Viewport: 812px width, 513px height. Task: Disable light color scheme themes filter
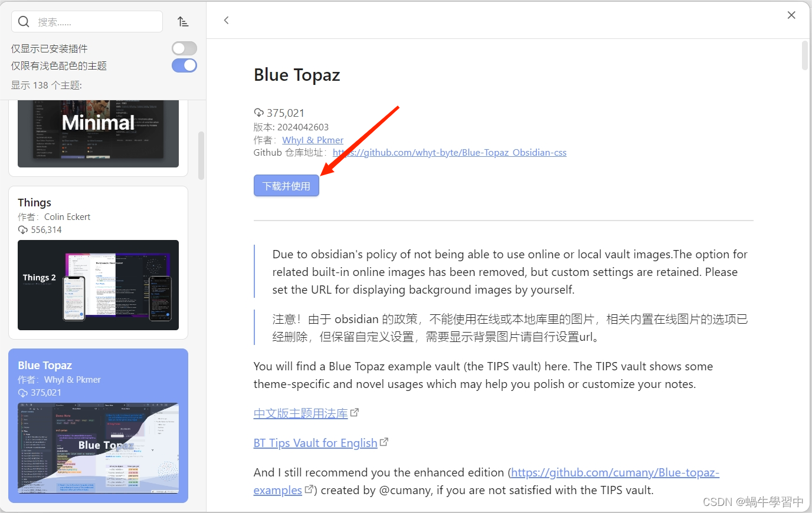coord(184,65)
